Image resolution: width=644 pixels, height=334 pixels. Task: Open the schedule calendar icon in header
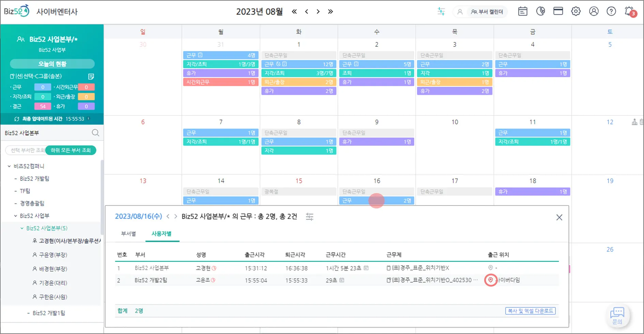pos(523,12)
